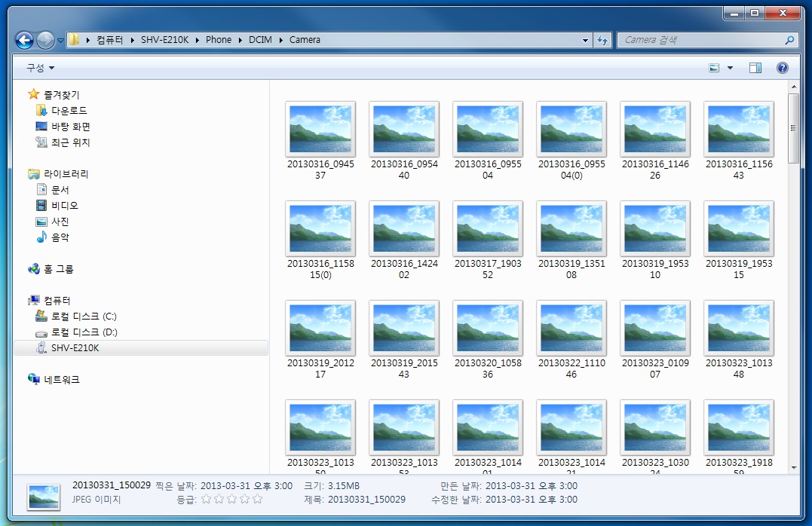
Task: Open the 음악 music library
Action: tap(60, 237)
